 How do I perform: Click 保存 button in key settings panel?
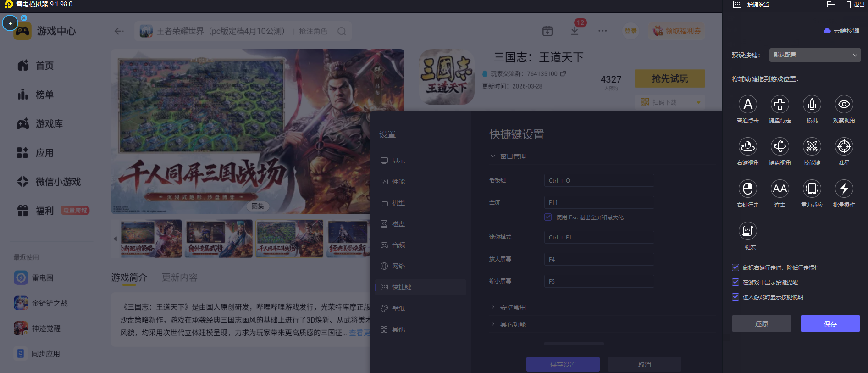[830, 323]
